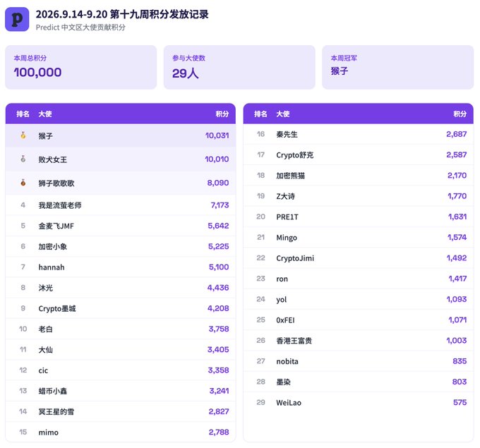
Task: Click the score 2,170
Action: [457, 176]
